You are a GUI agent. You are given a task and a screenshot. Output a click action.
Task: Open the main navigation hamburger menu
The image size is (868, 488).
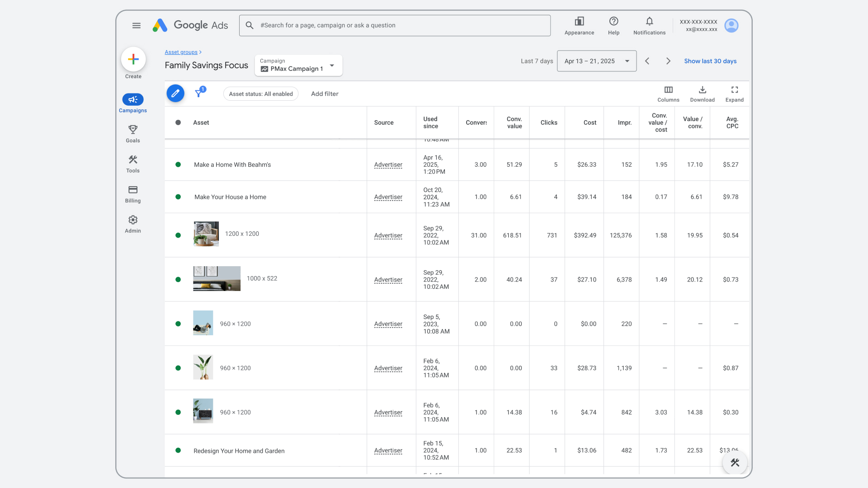[x=137, y=25]
